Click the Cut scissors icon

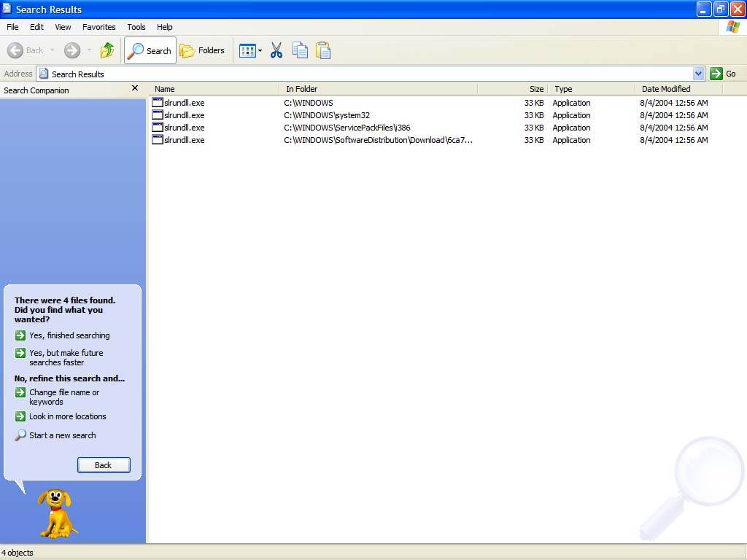point(276,50)
